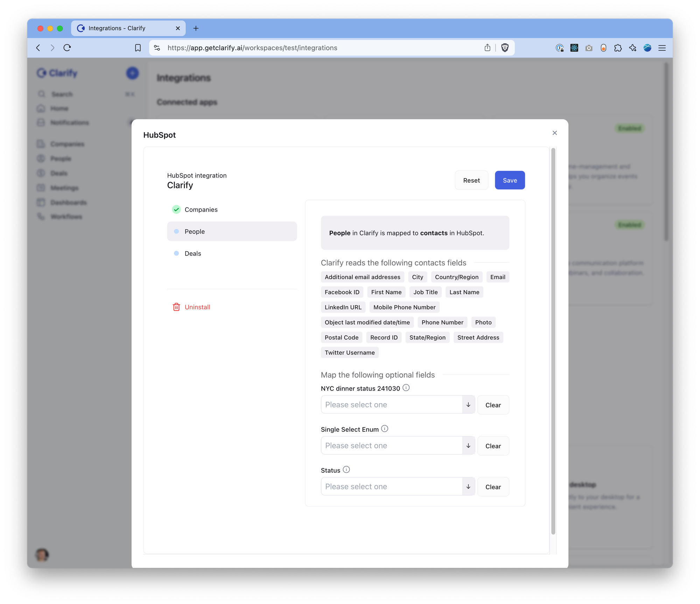Open browser extensions puzzle icon
The width and height of the screenshot is (700, 604).
click(618, 48)
